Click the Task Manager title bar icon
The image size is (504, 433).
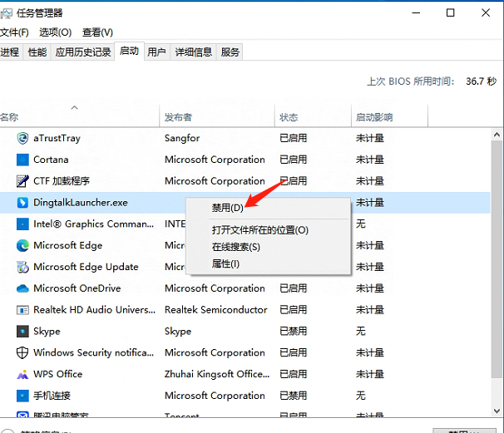7,13
